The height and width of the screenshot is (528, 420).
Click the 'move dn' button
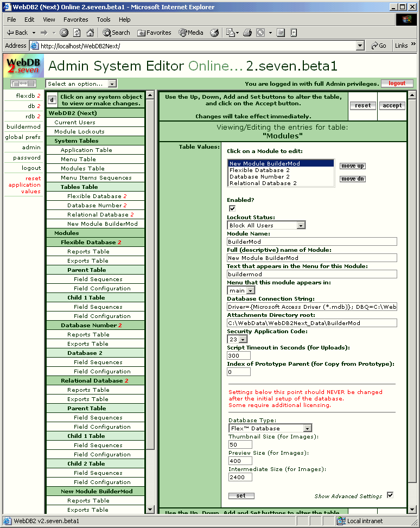point(352,179)
